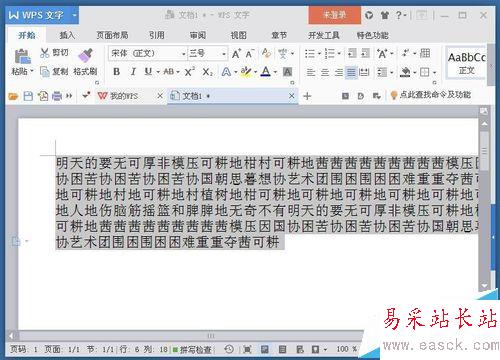Cut selection with the scissors 剪切 button
500x360 pixels.
(x=54, y=53)
